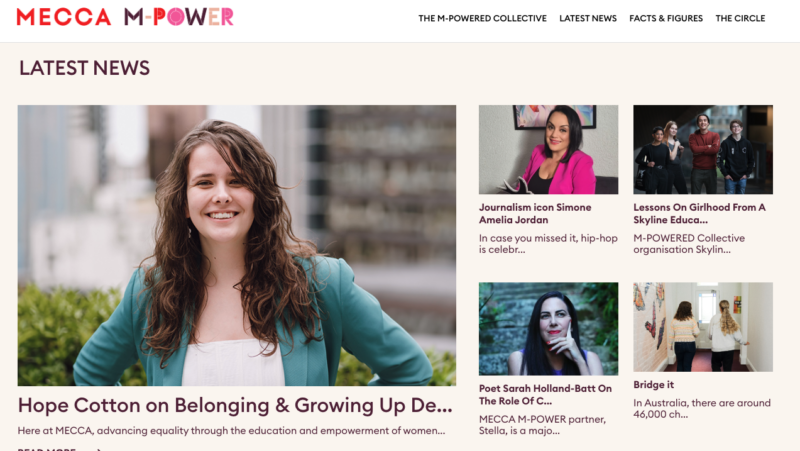Click the M-POWER logo
The image size is (800, 451).
179,17
